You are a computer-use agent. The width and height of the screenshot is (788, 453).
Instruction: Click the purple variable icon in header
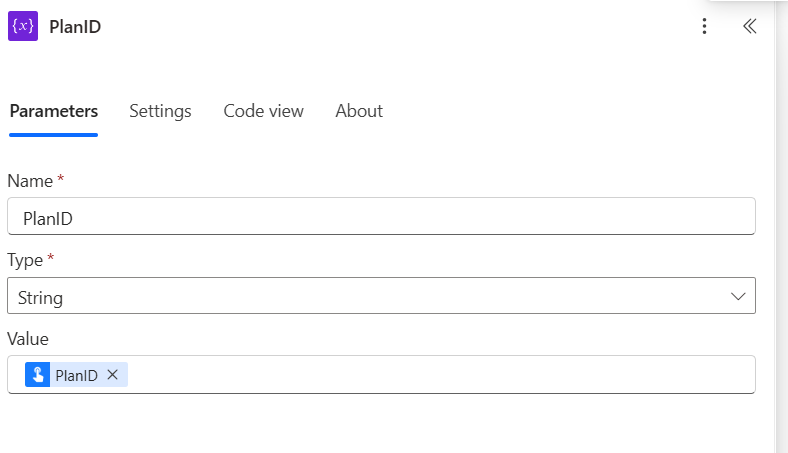[x=23, y=26]
